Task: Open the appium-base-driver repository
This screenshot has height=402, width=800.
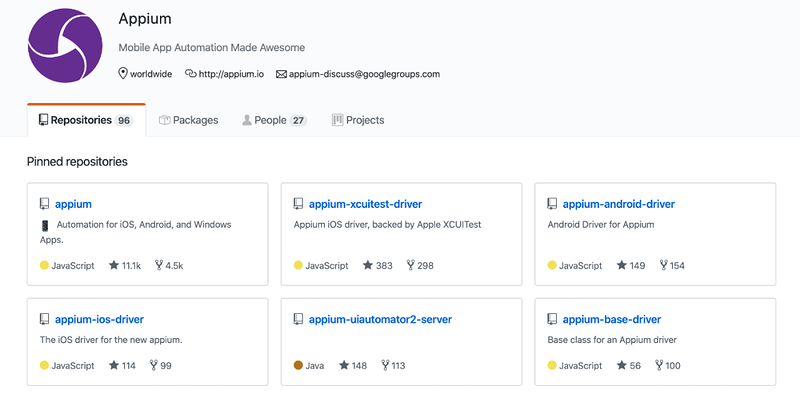Action: 612,319
